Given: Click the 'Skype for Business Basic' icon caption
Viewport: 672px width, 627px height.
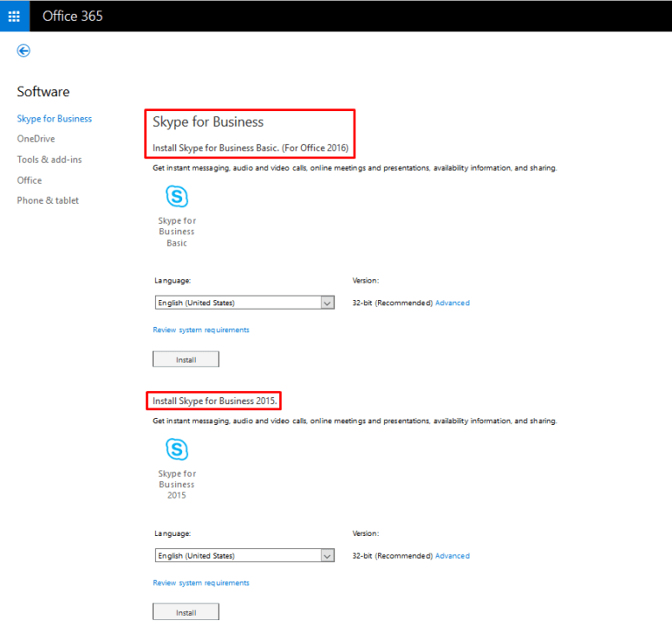Looking at the screenshot, I should tap(177, 232).
